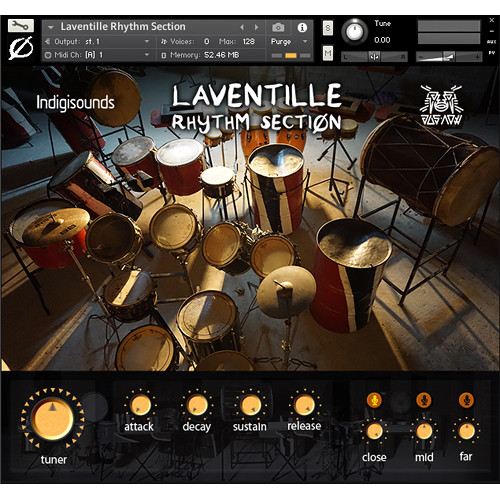Show the instrument info icon
Image resolution: width=500 pixels, height=500 pixels.
[x=302, y=27]
